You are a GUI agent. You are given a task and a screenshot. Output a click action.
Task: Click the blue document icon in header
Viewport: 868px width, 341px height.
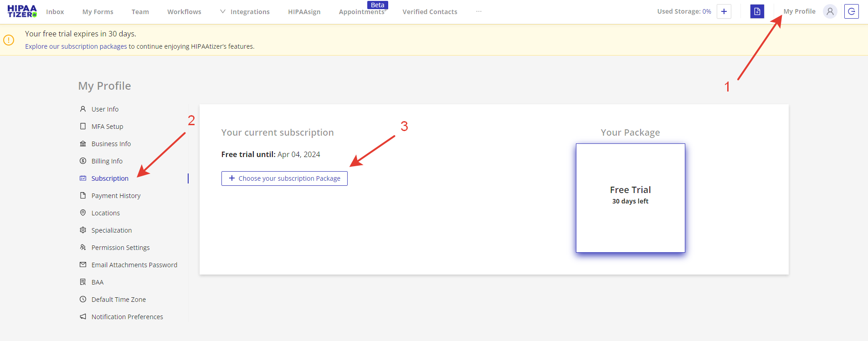tap(757, 11)
